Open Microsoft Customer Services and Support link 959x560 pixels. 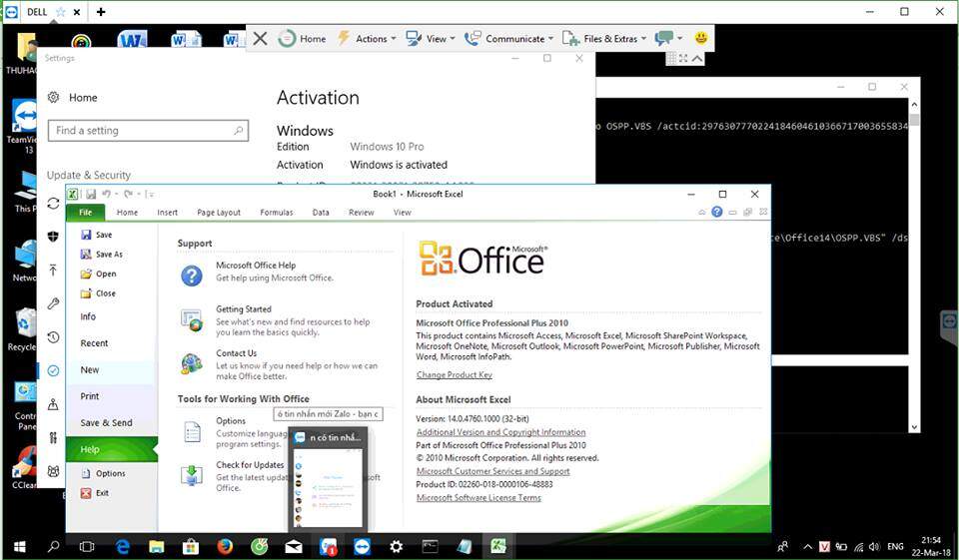(x=492, y=471)
